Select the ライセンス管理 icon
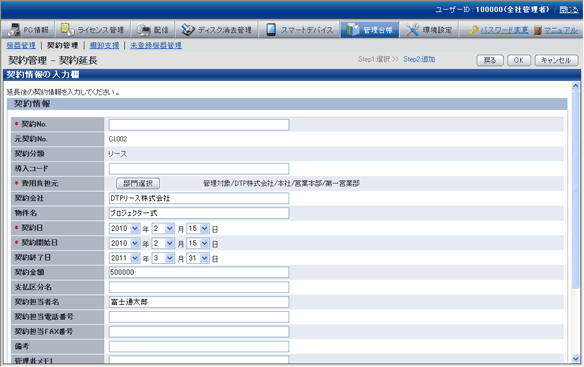Image resolution: width=584 pixels, height=367 pixels. click(68, 29)
